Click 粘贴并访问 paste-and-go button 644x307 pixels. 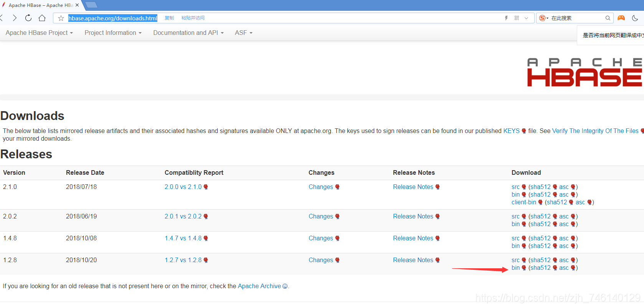[x=193, y=18]
